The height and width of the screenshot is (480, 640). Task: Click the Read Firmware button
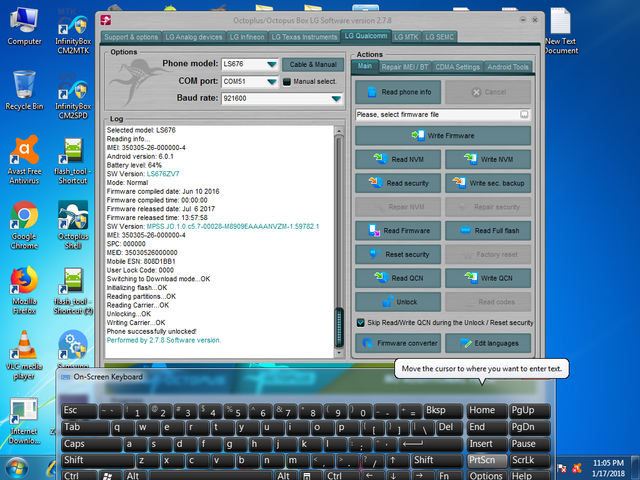[398, 231]
